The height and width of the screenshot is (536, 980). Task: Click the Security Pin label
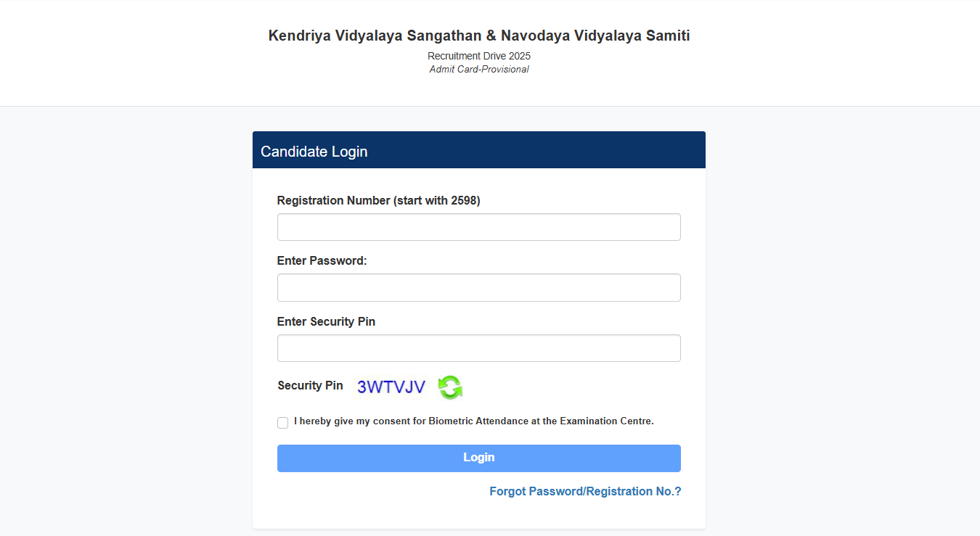pyautogui.click(x=310, y=385)
